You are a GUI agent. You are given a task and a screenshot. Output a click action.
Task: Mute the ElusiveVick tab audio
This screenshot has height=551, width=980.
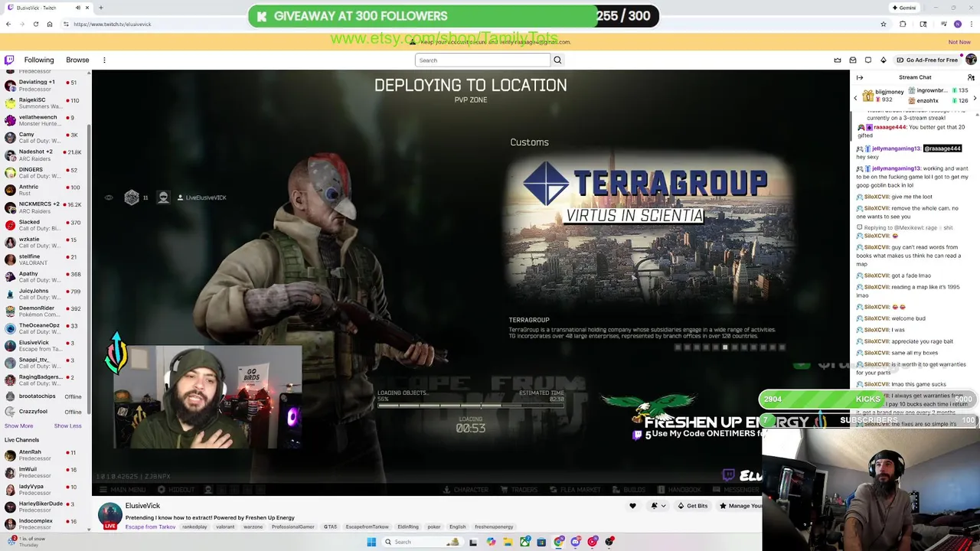click(77, 8)
